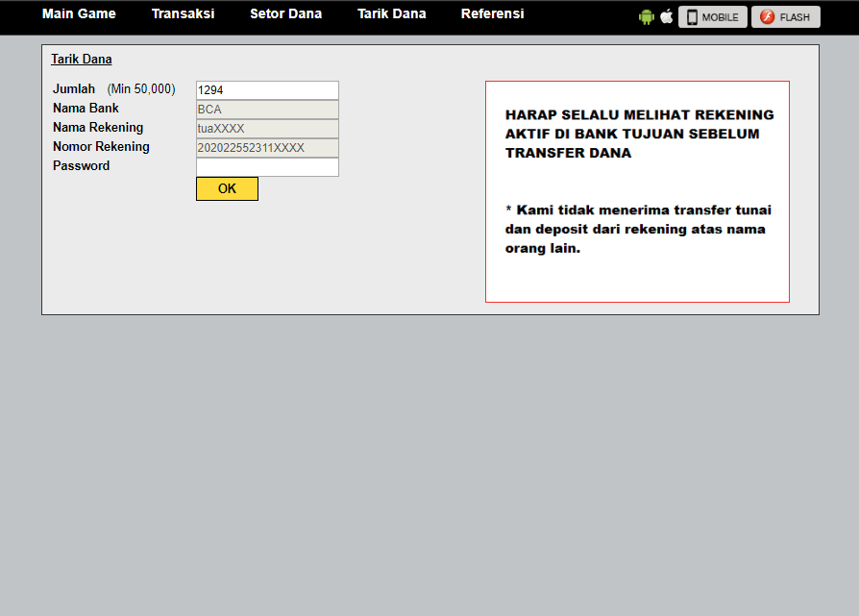Click the Tarik Dana underlined heading
The image size is (859, 616).
tap(82, 59)
